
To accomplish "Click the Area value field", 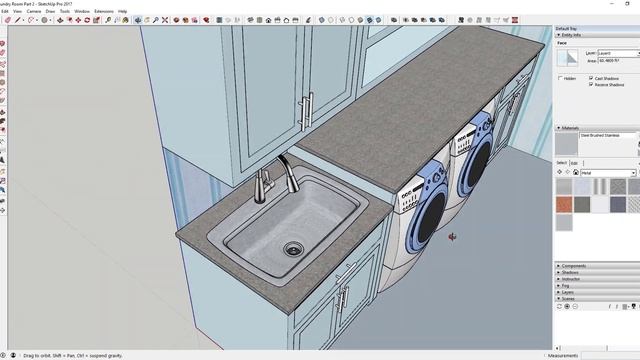I will [618, 60].
